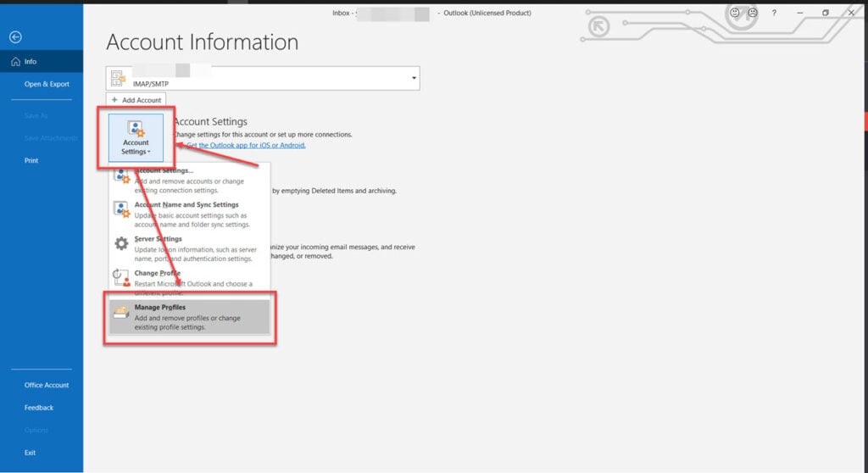
Task: Go back using the circled arrow
Action: [x=15, y=37]
